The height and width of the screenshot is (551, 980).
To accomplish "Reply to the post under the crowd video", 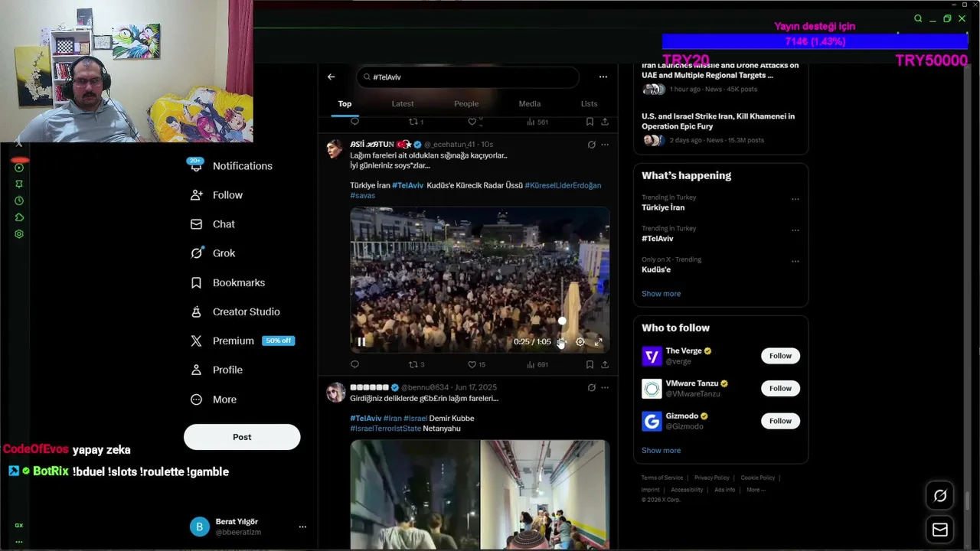I will pos(354,364).
